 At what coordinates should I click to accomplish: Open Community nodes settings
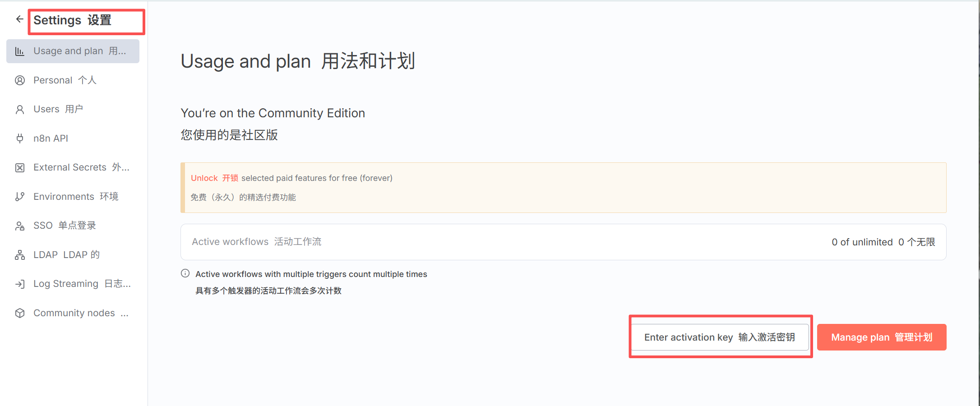(73, 313)
